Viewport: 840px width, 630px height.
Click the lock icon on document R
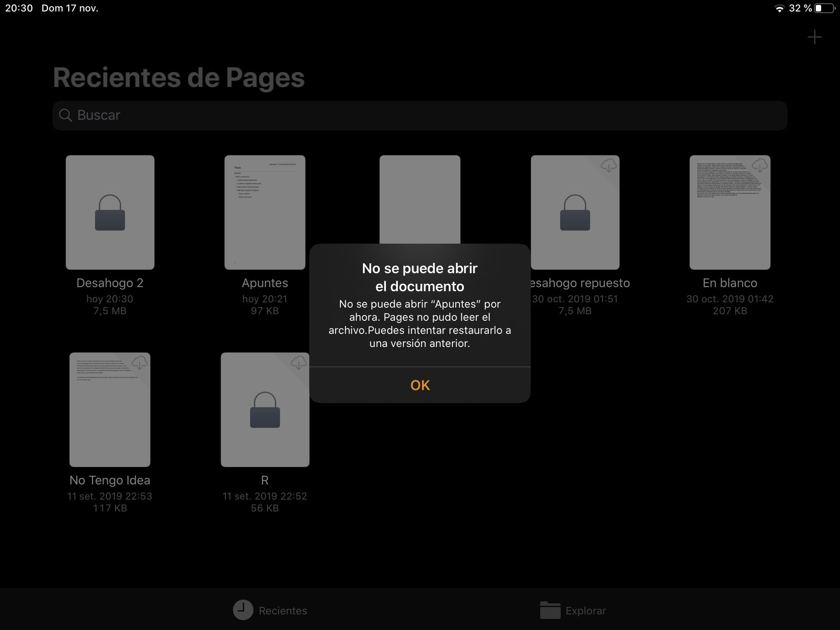click(x=265, y=410)
